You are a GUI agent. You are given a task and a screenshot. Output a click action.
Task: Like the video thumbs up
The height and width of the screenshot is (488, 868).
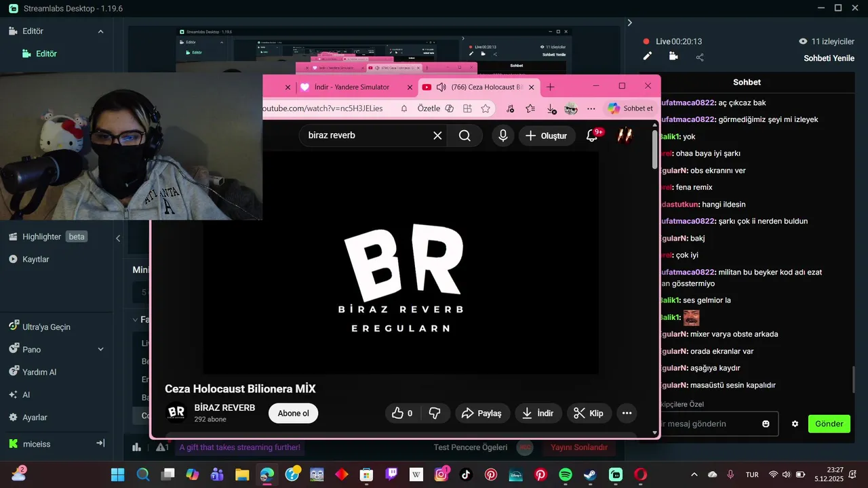coord(403,413)
